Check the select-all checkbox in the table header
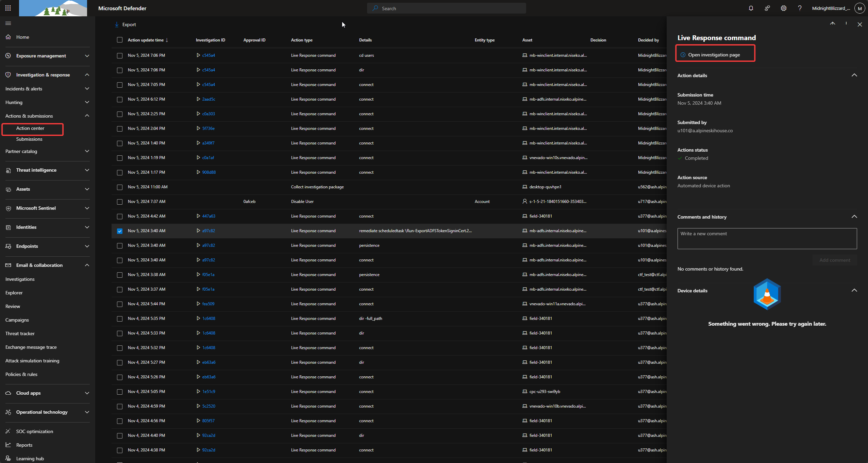 click(x=119, y=40)
